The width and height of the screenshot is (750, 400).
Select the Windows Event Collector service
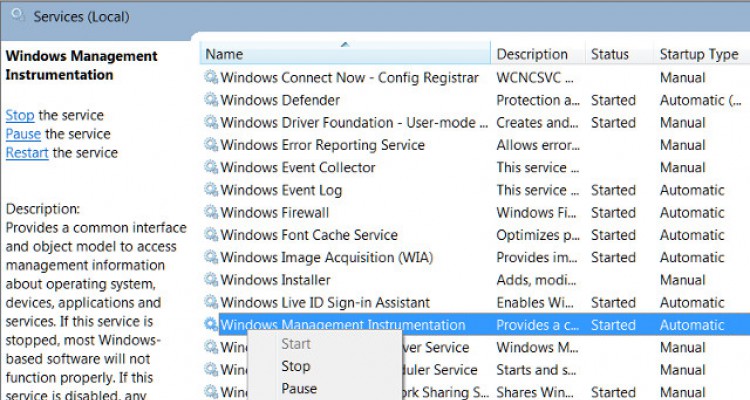298,167
